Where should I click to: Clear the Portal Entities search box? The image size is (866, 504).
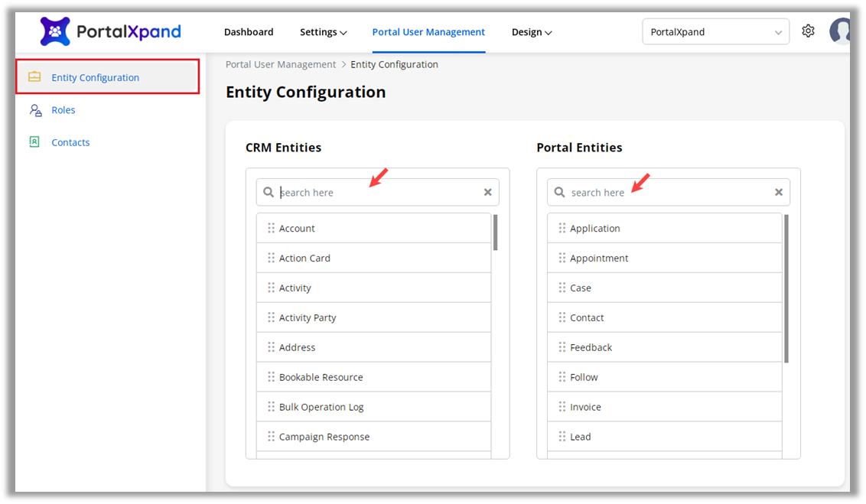778,193
